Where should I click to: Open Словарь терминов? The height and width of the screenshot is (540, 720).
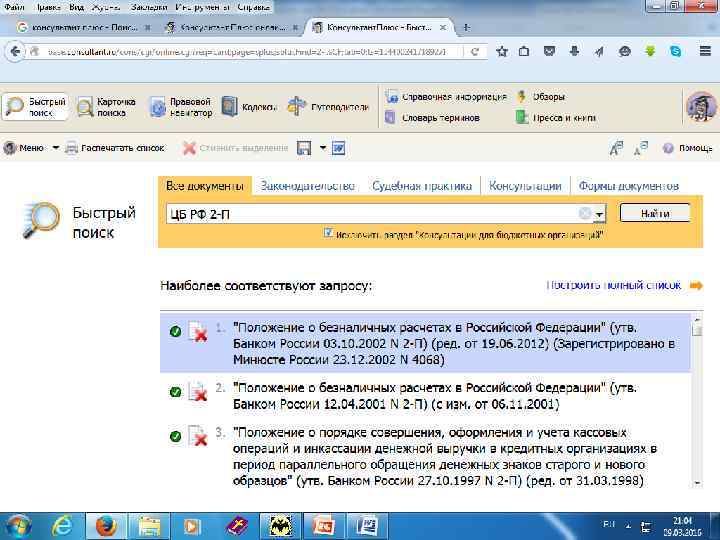point(432,118)
